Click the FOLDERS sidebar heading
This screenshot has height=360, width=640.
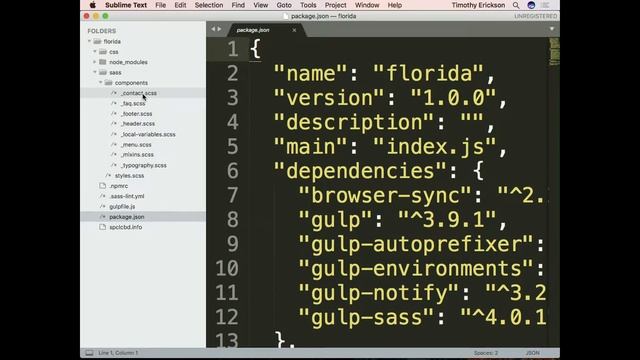point(102,31)
